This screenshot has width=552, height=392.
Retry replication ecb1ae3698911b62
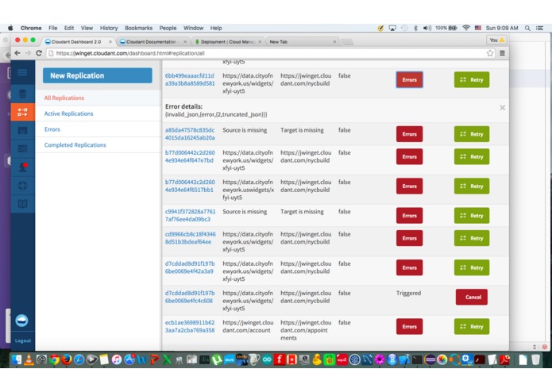(472, 327)
